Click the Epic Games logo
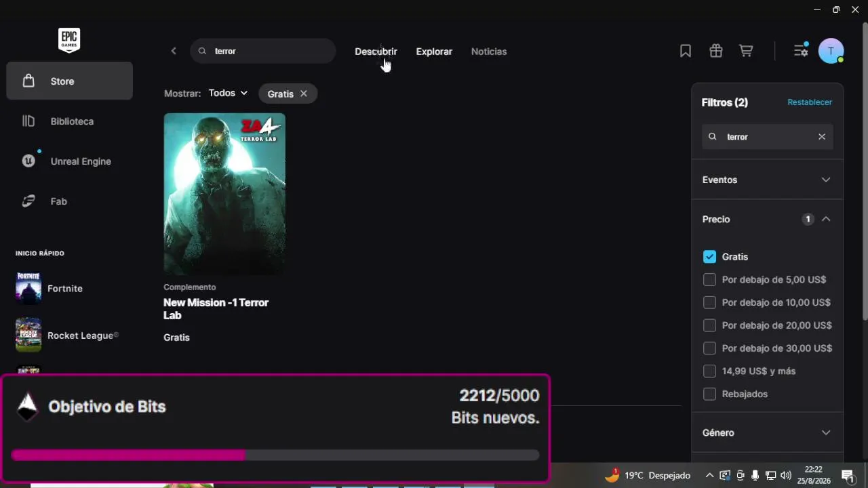The image size is (868, 488). point(69,41)
